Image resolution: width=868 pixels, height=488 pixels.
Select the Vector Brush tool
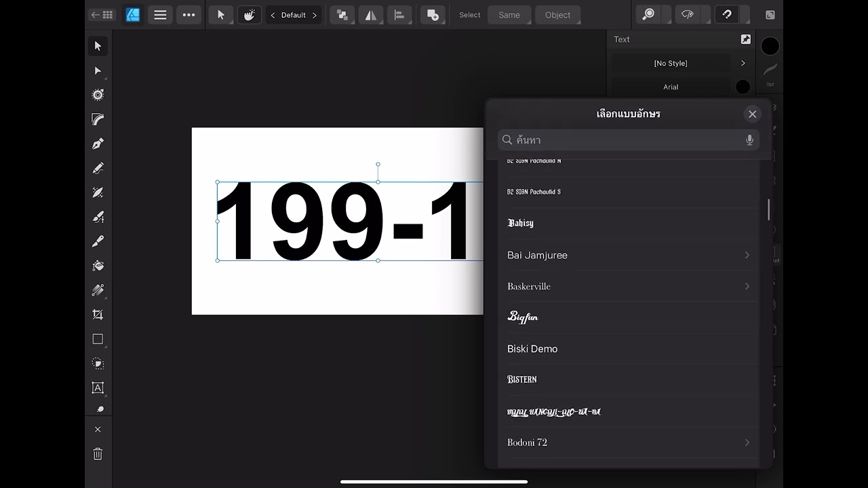(x=98, y=192)
